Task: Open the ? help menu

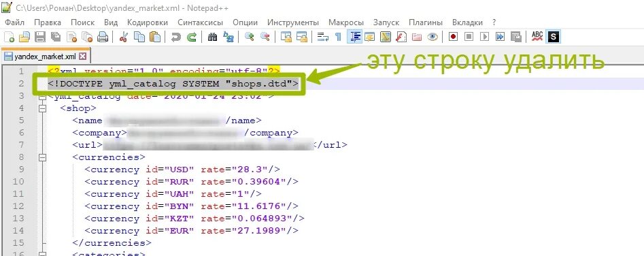Action: 494,22
